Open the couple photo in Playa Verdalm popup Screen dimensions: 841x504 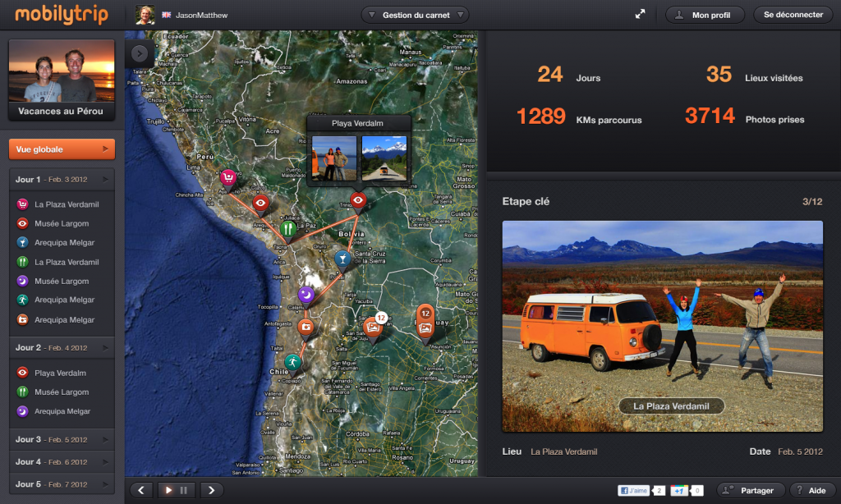pos(333,158)
